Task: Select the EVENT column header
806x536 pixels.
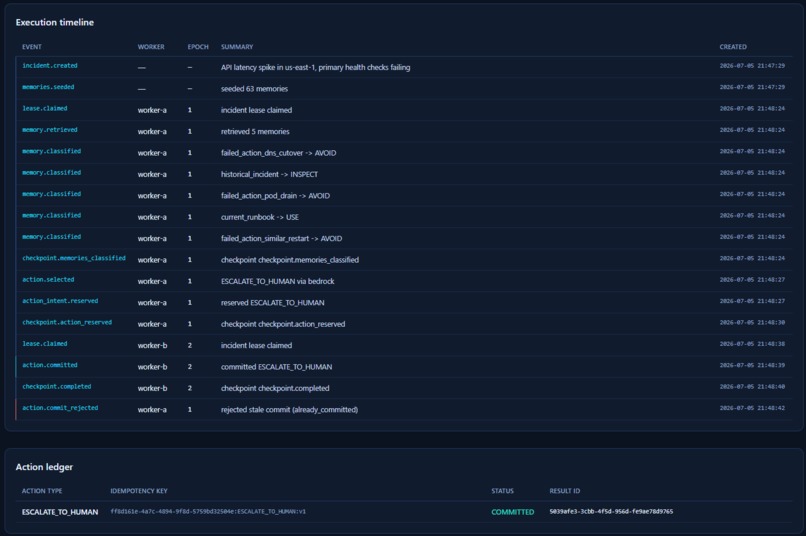Action: click(32, 47)
